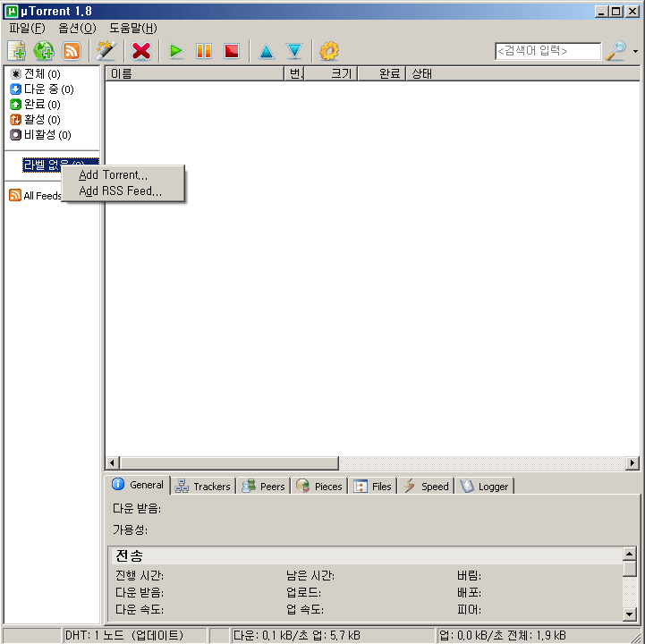645x644 pixels.
Task: Open the 옵션(O) menu
Action: tap(77, 29)
